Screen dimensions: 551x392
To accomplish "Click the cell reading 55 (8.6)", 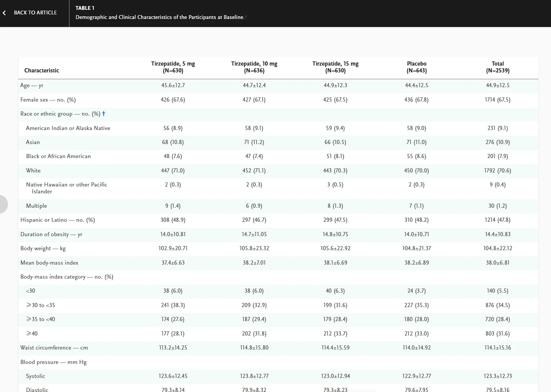I will [417, 156].
